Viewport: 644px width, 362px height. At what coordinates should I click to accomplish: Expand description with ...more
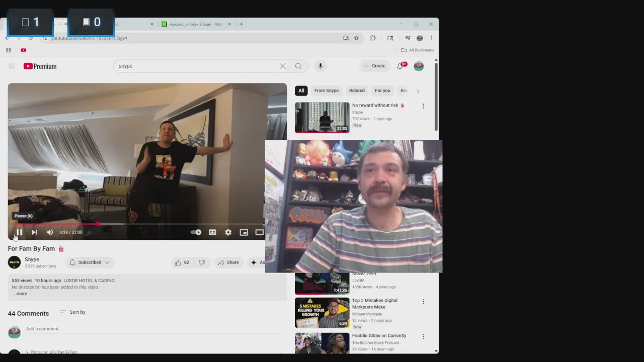pyautogui.click(x=20, y=294)
